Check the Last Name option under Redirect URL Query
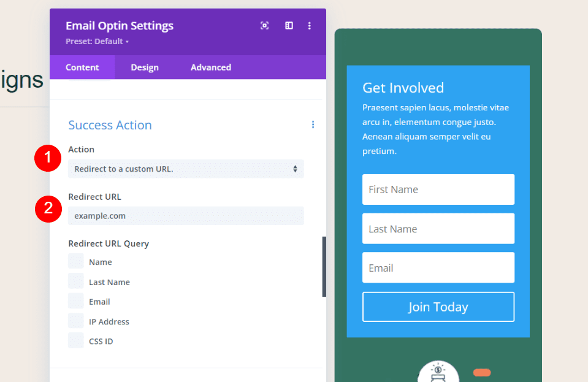 [x=75, y=281]
